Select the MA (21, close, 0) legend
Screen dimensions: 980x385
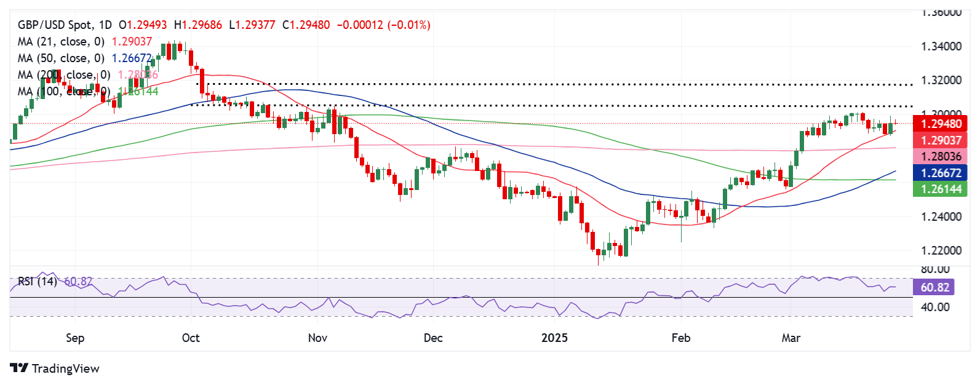[61, 42]
